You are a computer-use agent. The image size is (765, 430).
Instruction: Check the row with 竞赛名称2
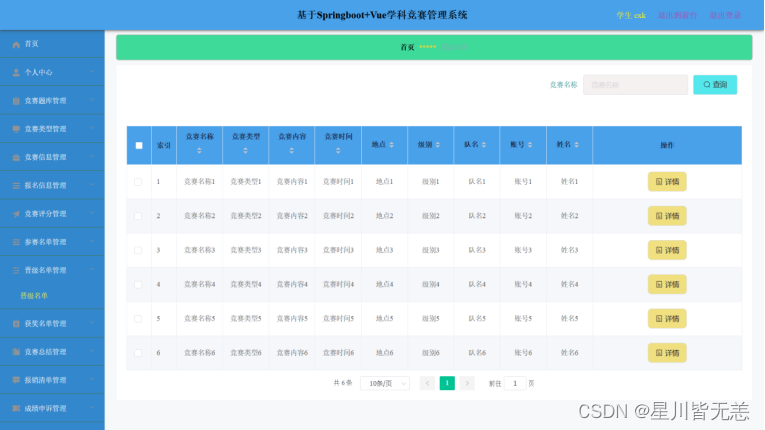point(138,216)
